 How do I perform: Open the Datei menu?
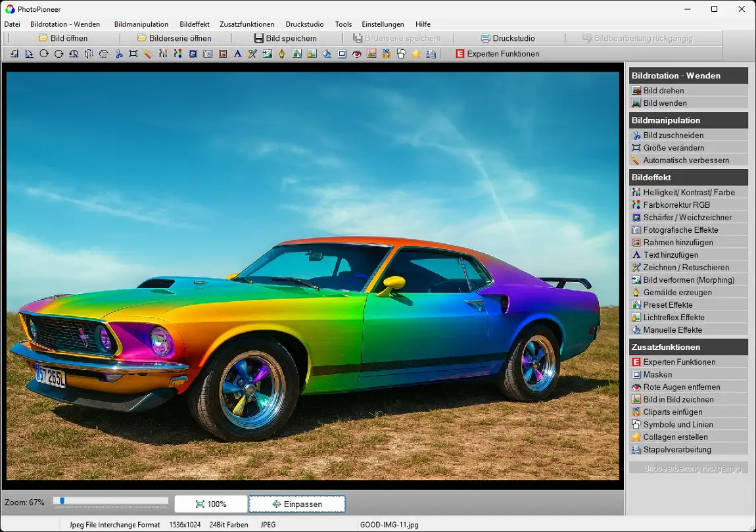coord(12,24)
